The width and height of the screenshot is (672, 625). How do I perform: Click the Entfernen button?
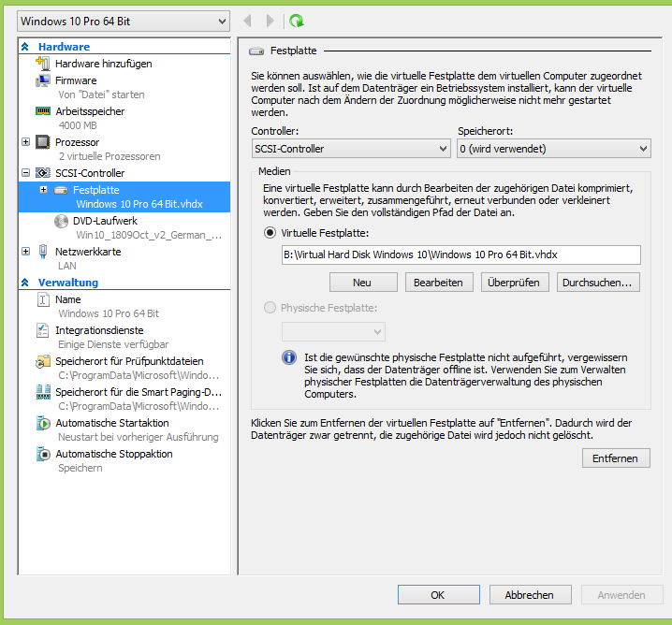click(616, 458)
